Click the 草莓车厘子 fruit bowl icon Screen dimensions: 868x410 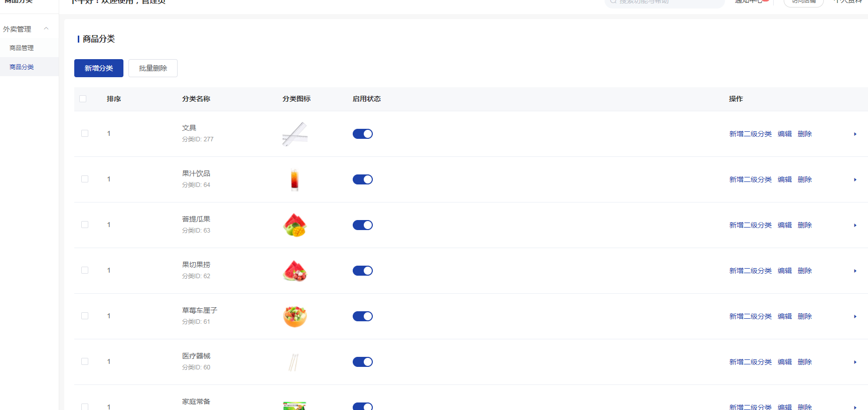[x=295, y=316]
